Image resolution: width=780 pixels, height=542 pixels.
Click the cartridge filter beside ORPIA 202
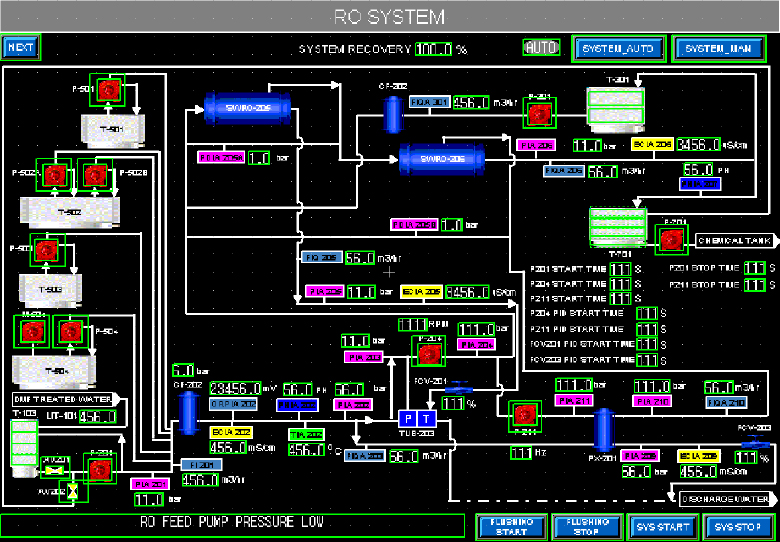coord(188,413)
